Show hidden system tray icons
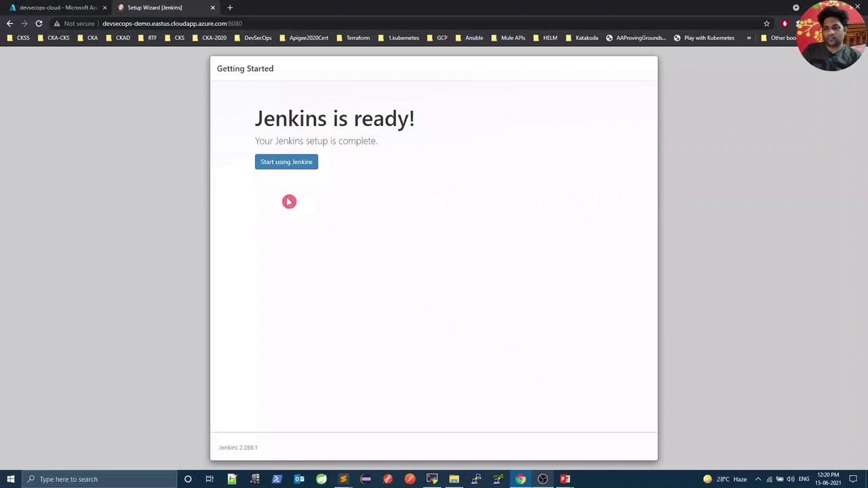868x488 pixels. click(758, 479)
